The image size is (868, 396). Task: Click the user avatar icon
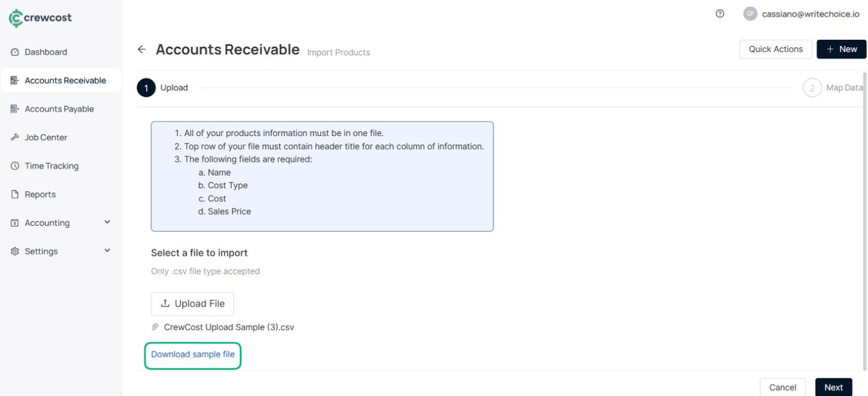750,14
